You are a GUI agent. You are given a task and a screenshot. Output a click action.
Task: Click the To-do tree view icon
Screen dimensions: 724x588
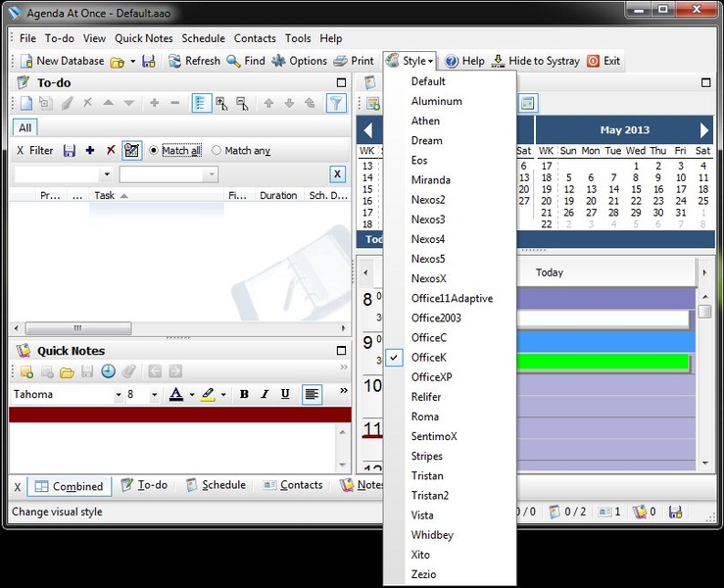201,103
